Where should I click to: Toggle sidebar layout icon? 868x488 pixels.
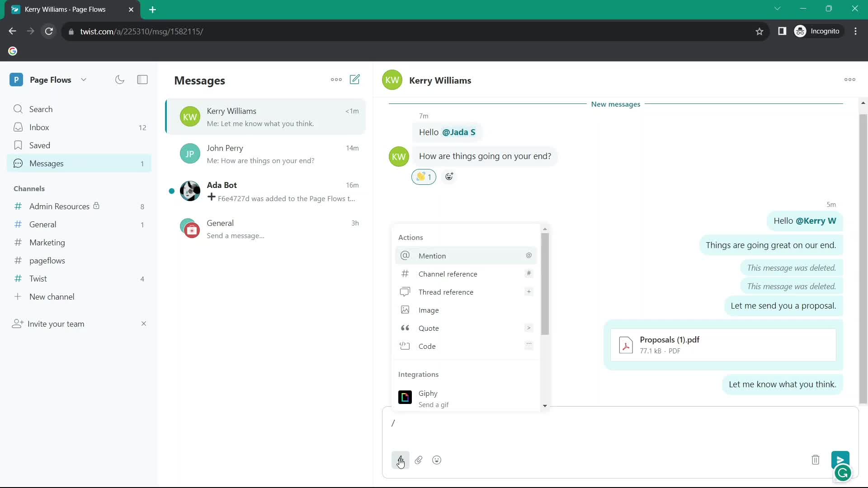142,80
